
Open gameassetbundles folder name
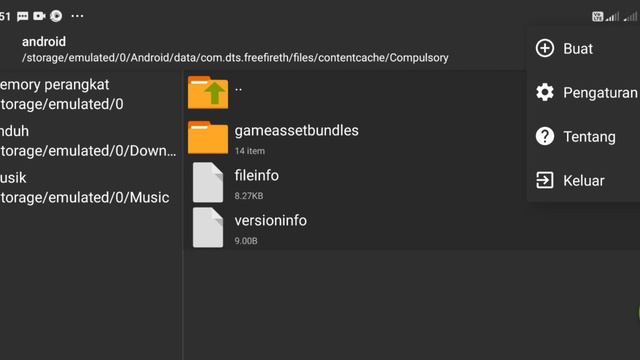point(296,131)
